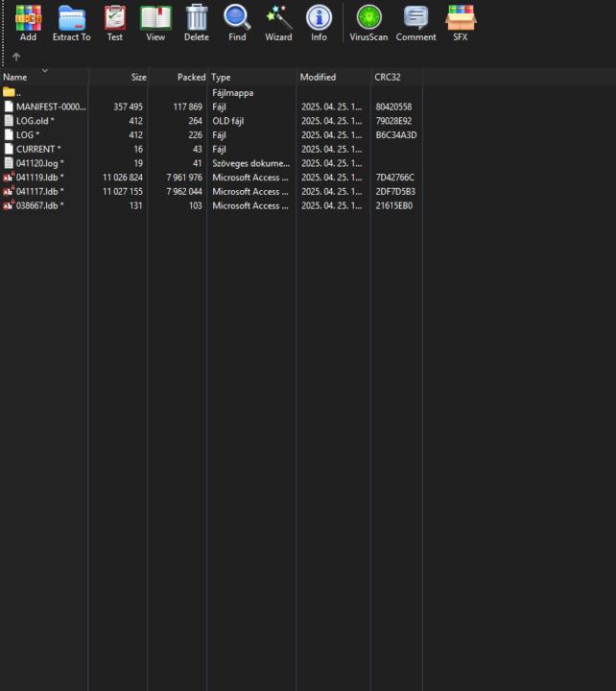616x691 pixels.
Task: Start VirusScan on the archive
Action: (368, 22)
